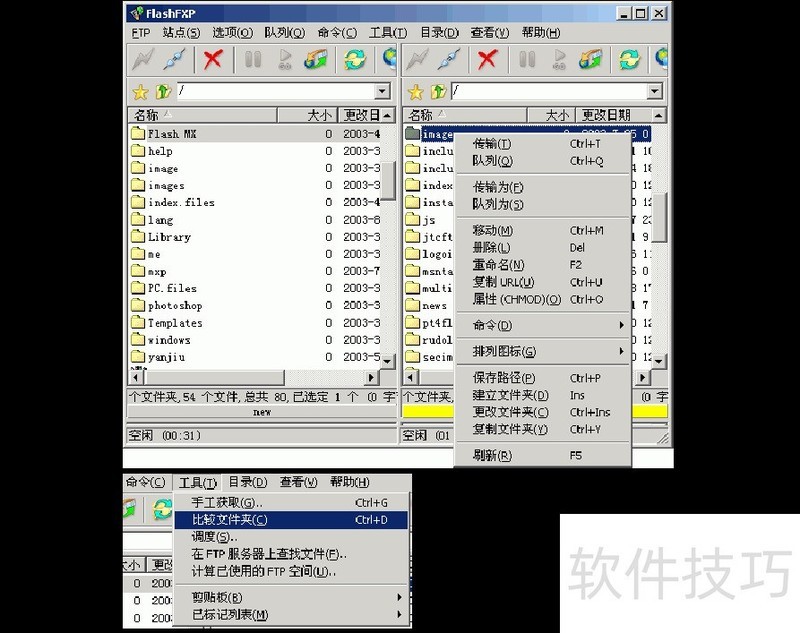Click the right pane disconnect plug icon
800x633 pixels.
point(450,59)
